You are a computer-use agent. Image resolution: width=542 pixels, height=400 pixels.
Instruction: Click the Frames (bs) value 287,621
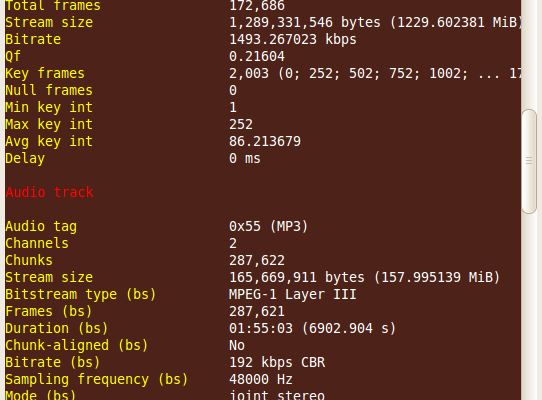pos(257,311)
